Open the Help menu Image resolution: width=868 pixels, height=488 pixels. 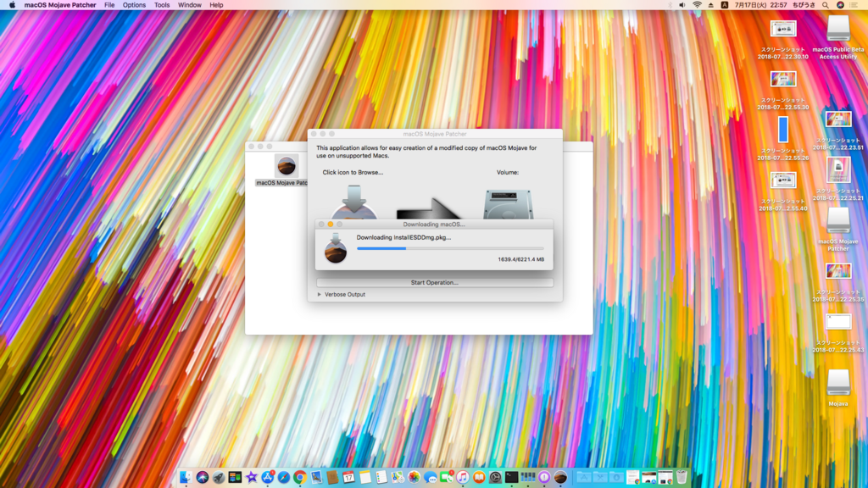pos(216,5)
